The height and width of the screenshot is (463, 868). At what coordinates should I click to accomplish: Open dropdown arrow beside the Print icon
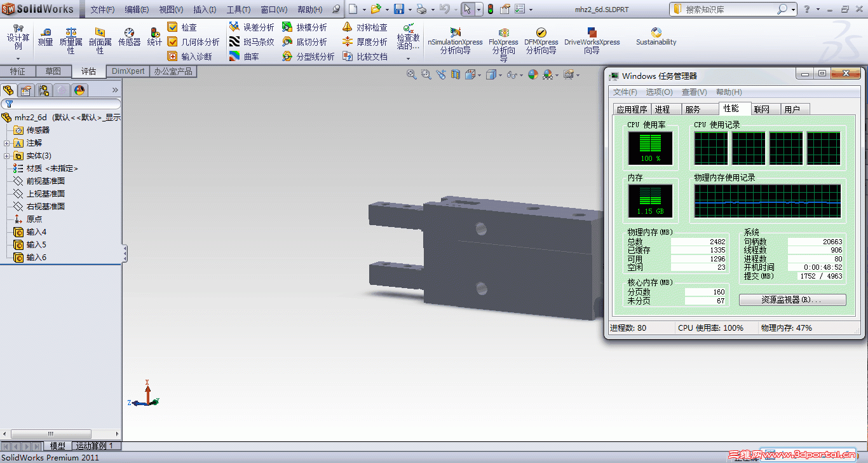432,9
